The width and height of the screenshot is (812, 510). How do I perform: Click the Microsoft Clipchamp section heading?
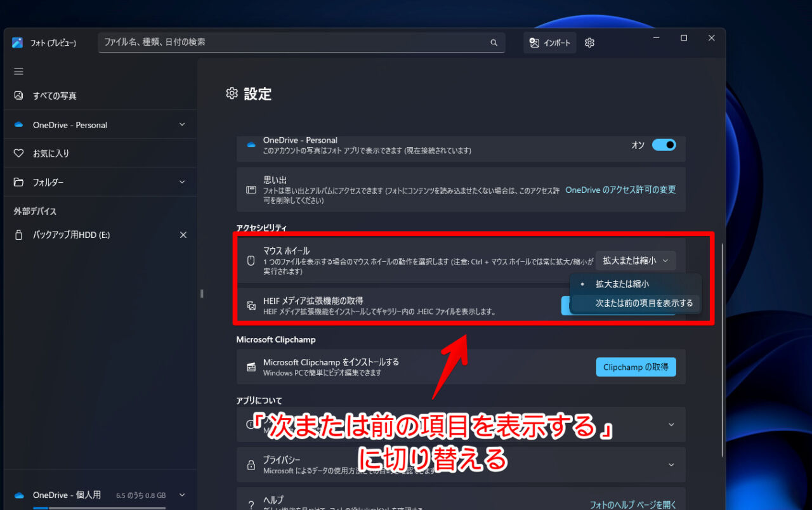tap(276, 339)
